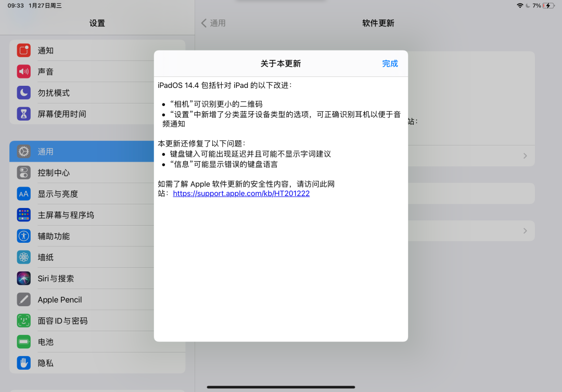Tap the 7% battery percentage text

(x=537, y=6)
